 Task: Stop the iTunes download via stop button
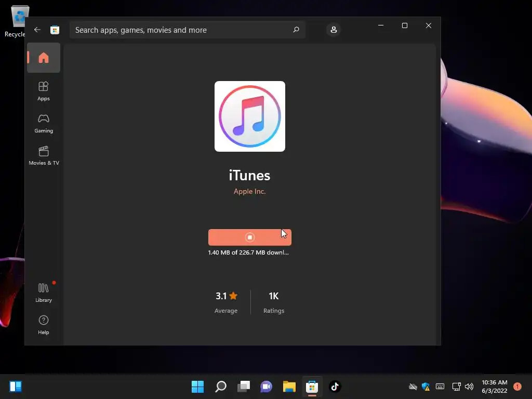tap(250, 237)
